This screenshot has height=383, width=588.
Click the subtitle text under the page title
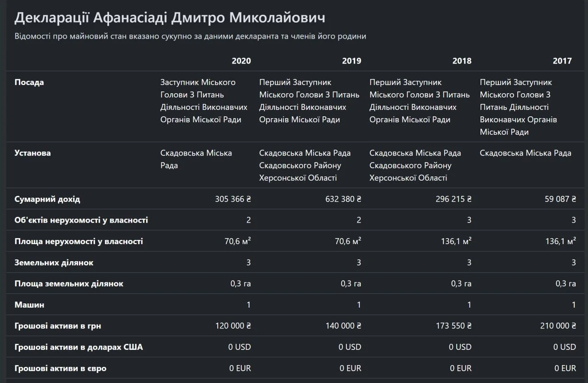pyautogui.click(x=190, y=36)
